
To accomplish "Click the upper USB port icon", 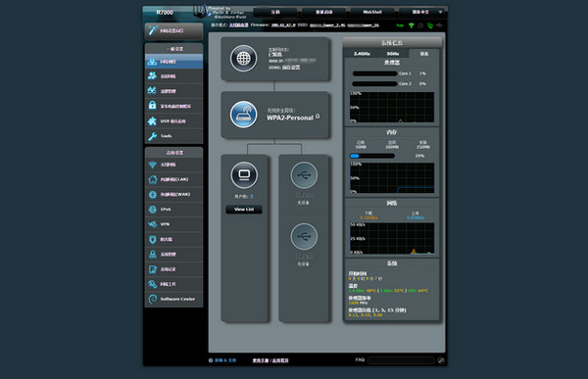I will click(x=304, y=175).
